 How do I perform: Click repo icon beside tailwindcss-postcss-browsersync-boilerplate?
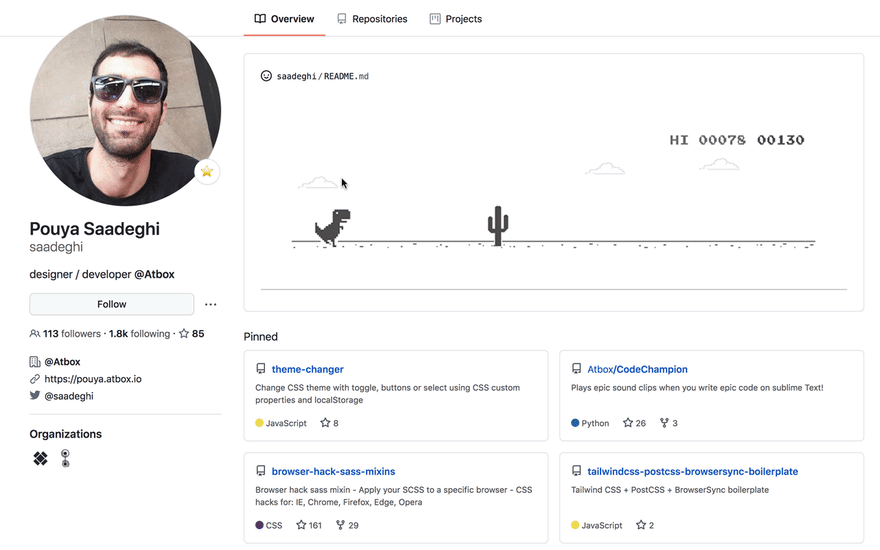[x=576, y=471]
